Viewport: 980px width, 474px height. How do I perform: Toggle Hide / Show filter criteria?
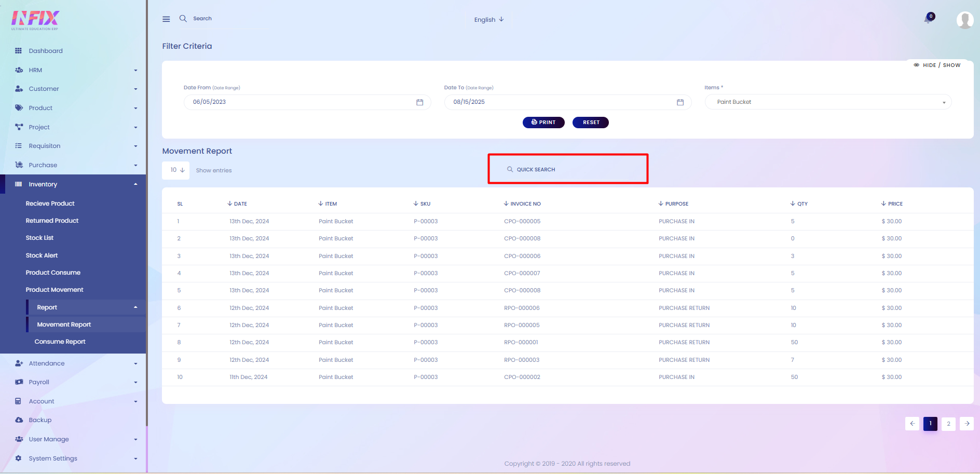[937, 65]
